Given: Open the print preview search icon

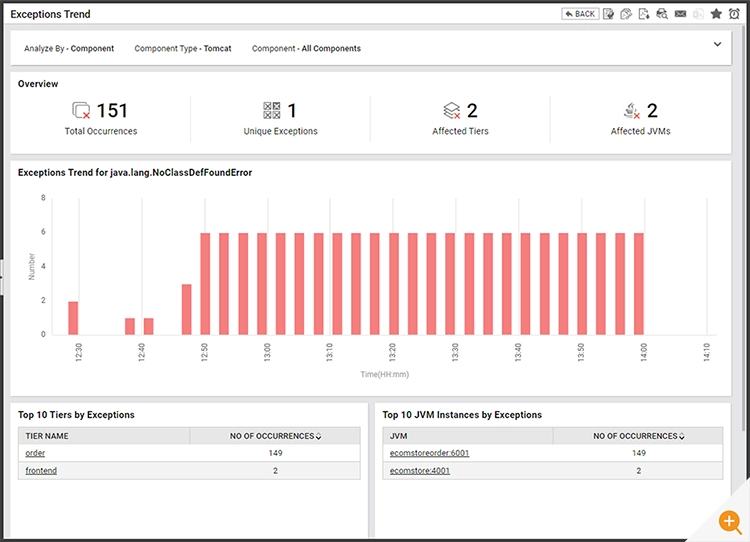Looking at the screenshot, I should 662,14.
